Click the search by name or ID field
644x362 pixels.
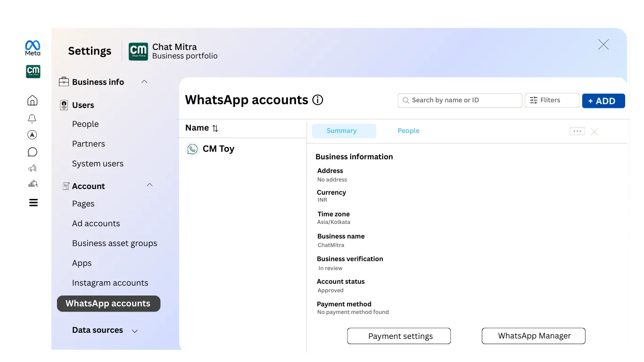[x=460, y=100]
